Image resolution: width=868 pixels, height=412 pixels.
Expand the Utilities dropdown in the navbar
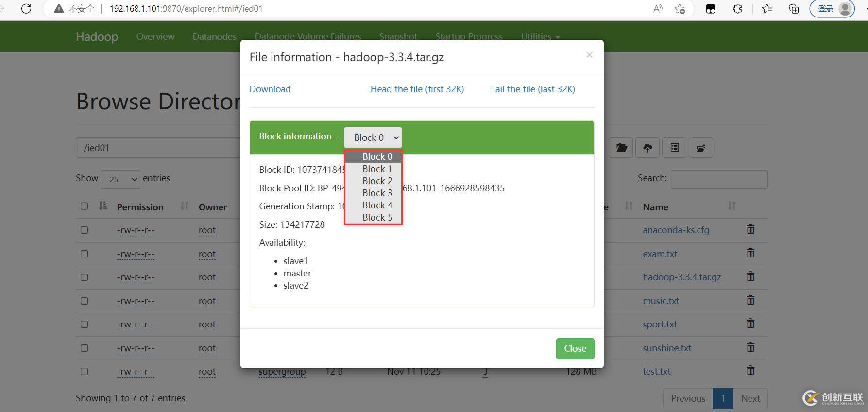tap(540, 36)
